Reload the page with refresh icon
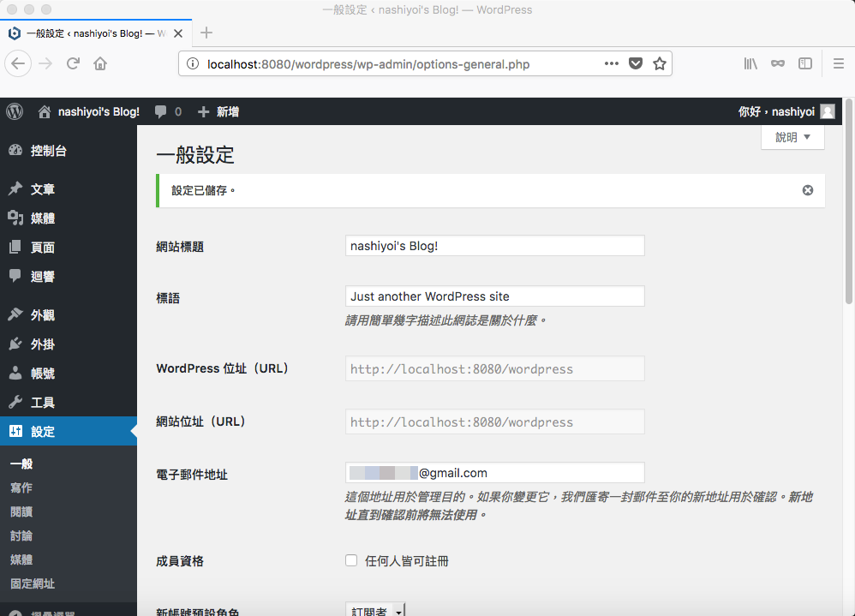This screenshot has height=616, width=855. tap(73, 63)
